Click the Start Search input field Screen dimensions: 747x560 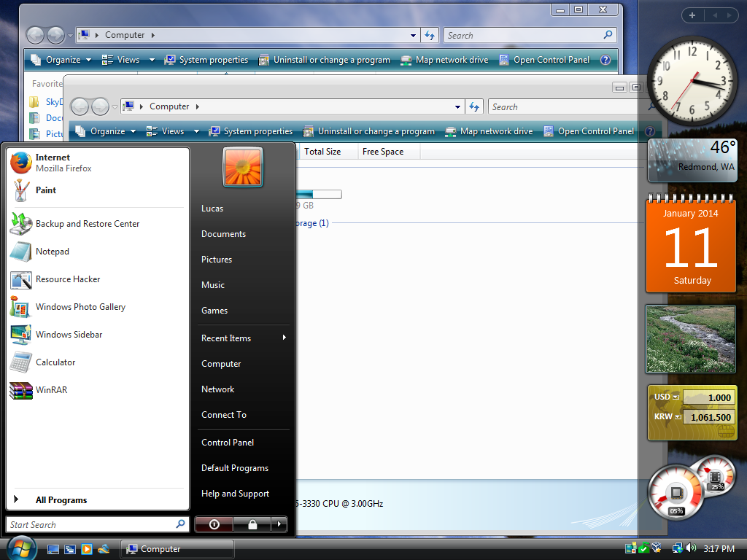tap(97, 524)
